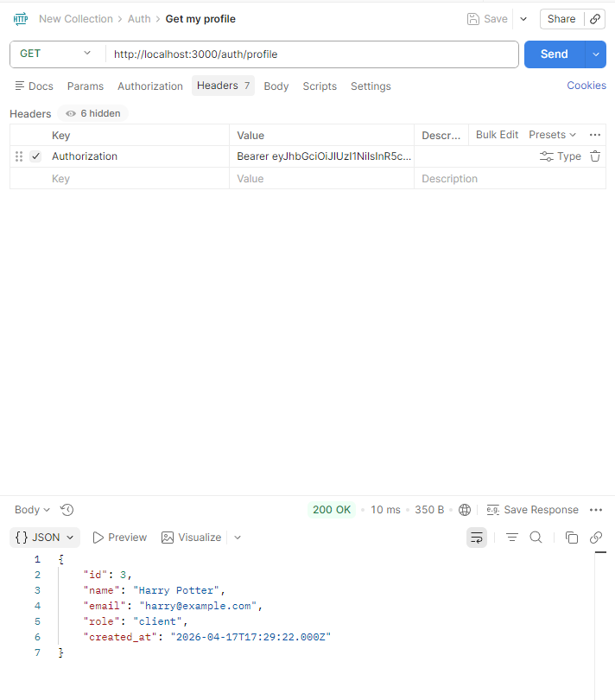Viewport: 615px width, 700px height.
Task: Expand the Send button dropdown arrow
Action: (595, 54)
